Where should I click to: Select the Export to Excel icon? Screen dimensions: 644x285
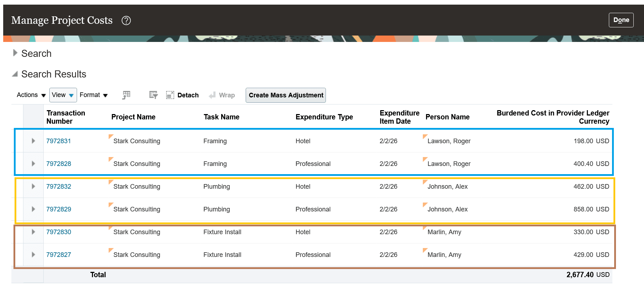(x=126, y=95)
